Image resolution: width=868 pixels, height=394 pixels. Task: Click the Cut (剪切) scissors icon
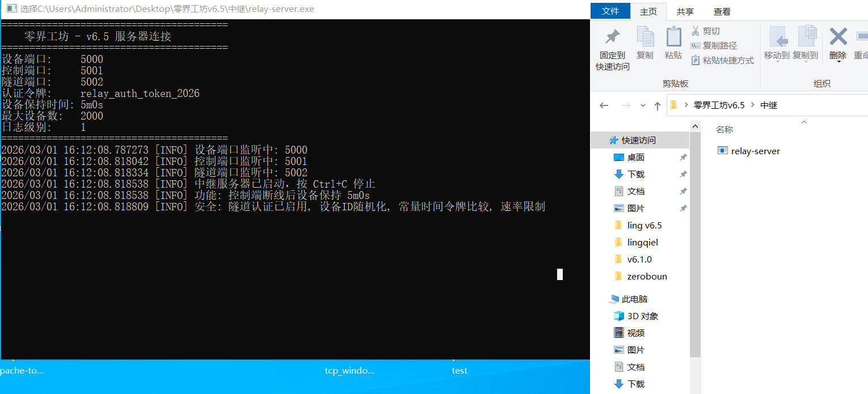point(696,31)
